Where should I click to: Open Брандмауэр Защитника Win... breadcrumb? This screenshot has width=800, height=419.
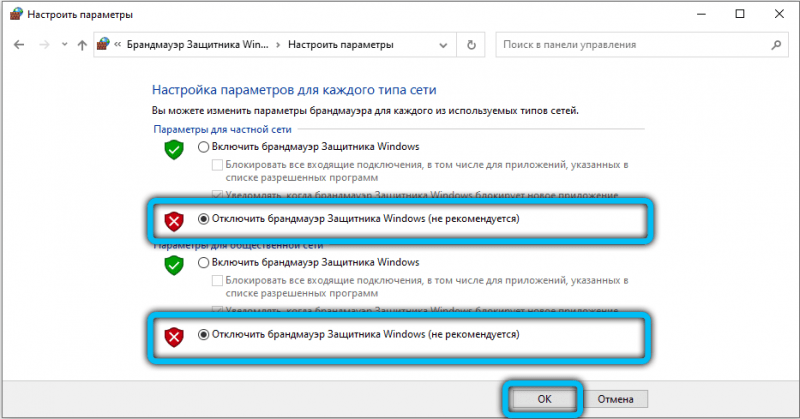pyautogui.click(x=197, y=45)
